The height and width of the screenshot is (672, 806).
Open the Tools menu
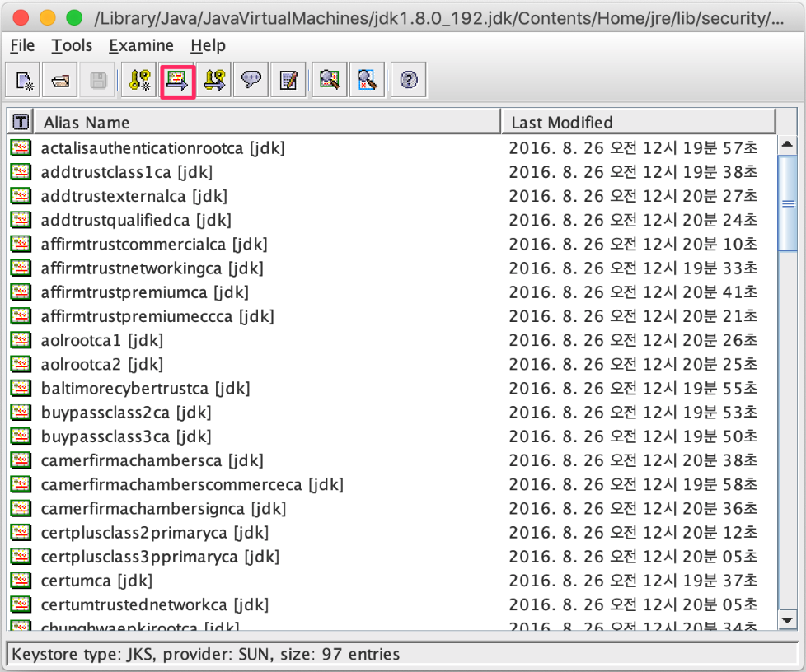(x=72, y=46)
